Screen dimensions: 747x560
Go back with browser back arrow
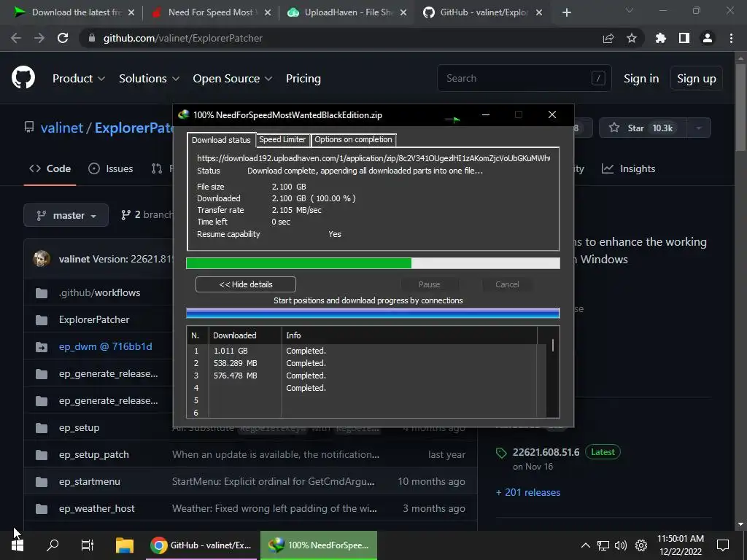16,38
